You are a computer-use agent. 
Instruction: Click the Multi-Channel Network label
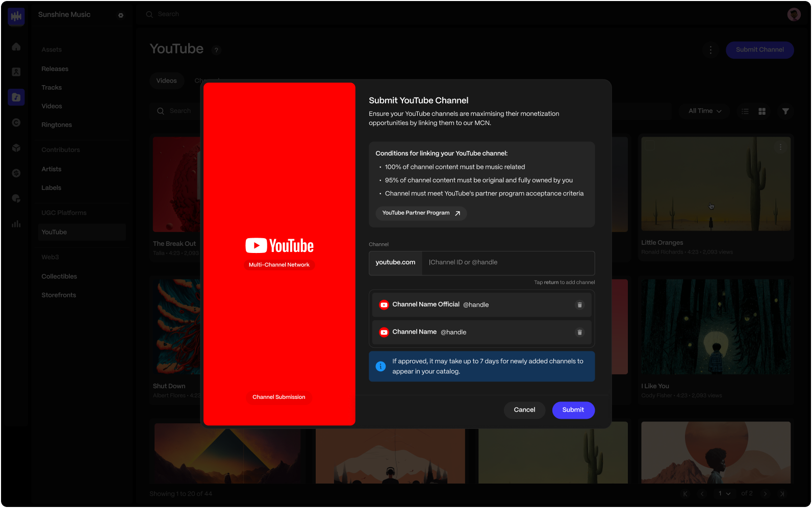(x=279, y=265)
